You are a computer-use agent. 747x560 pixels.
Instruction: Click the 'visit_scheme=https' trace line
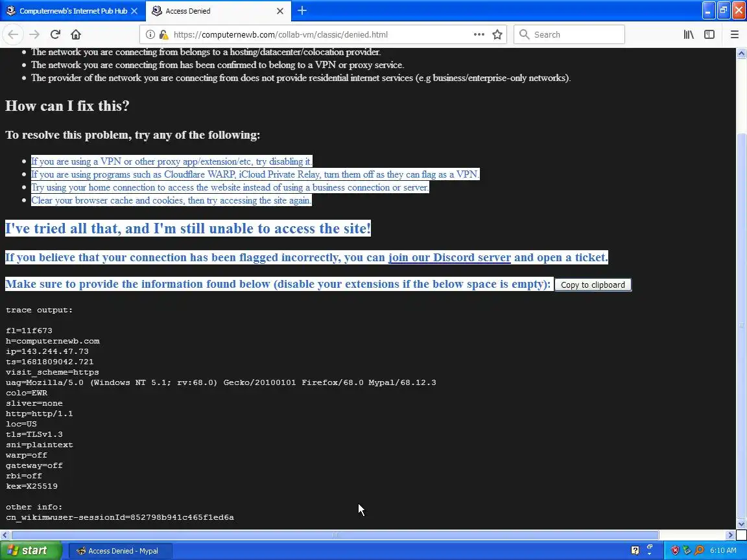click(x=53, y=373)
